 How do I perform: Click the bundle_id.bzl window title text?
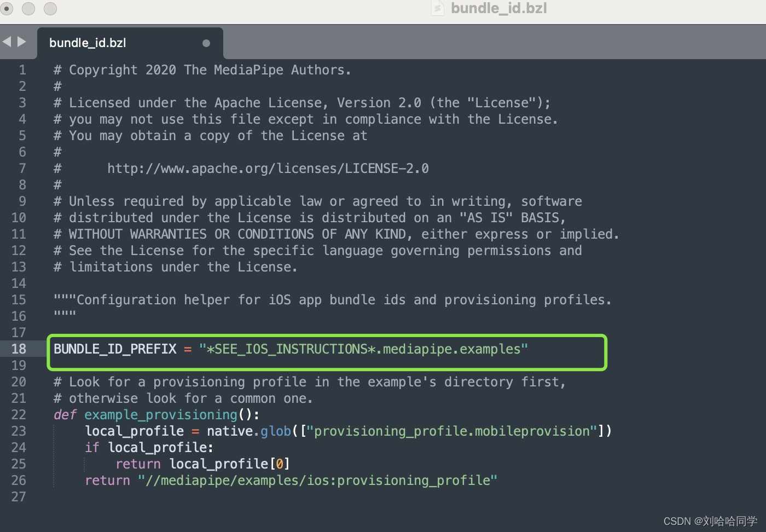498,8
